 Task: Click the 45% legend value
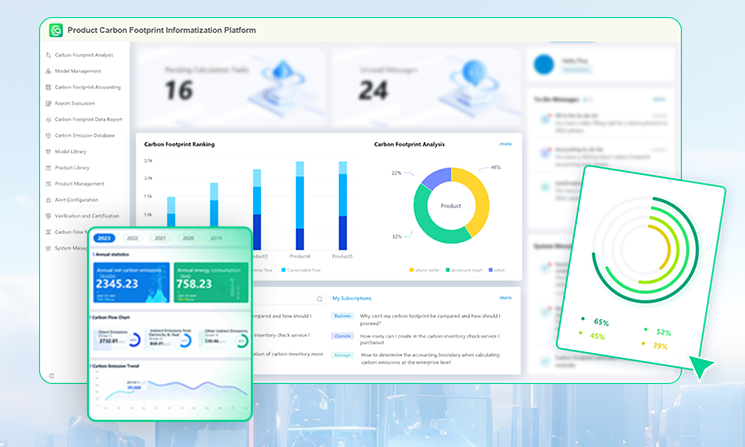(597, 336)
